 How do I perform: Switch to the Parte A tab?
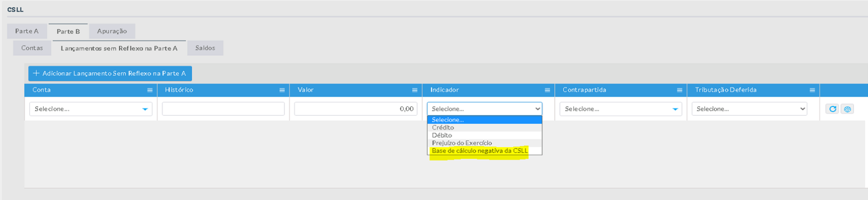27,31
